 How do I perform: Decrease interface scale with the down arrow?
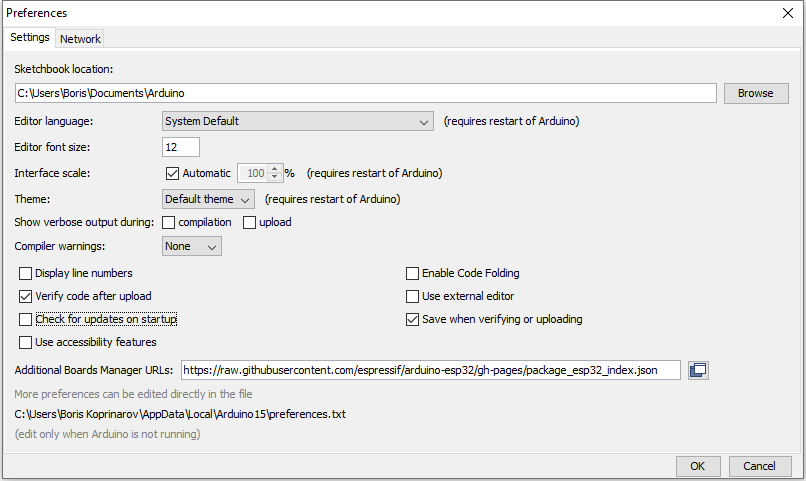click(x=274, y=177)
